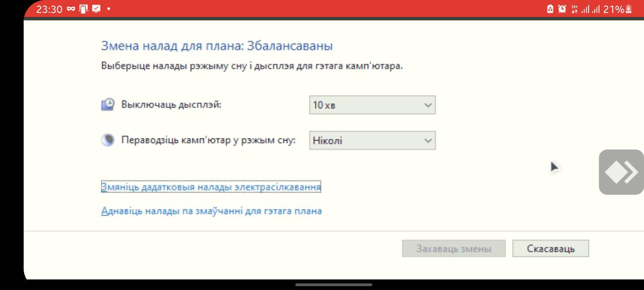Tap the battery 21% indicator

618,9
